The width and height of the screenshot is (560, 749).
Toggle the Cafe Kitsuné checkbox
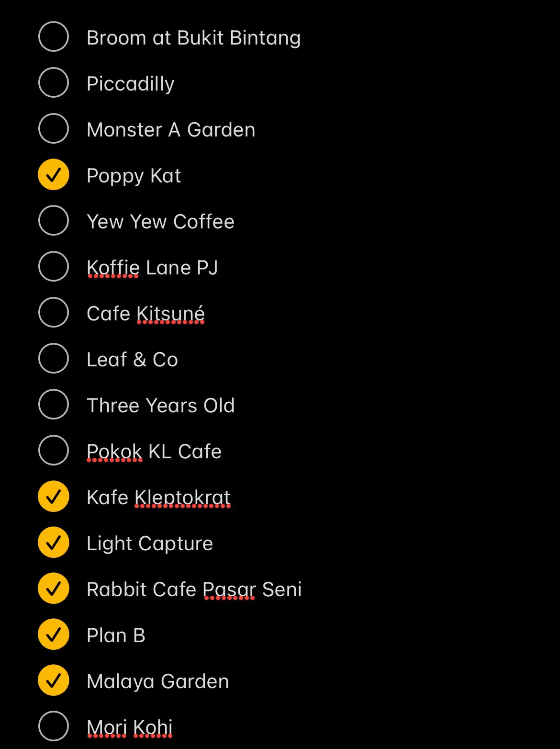54,313
